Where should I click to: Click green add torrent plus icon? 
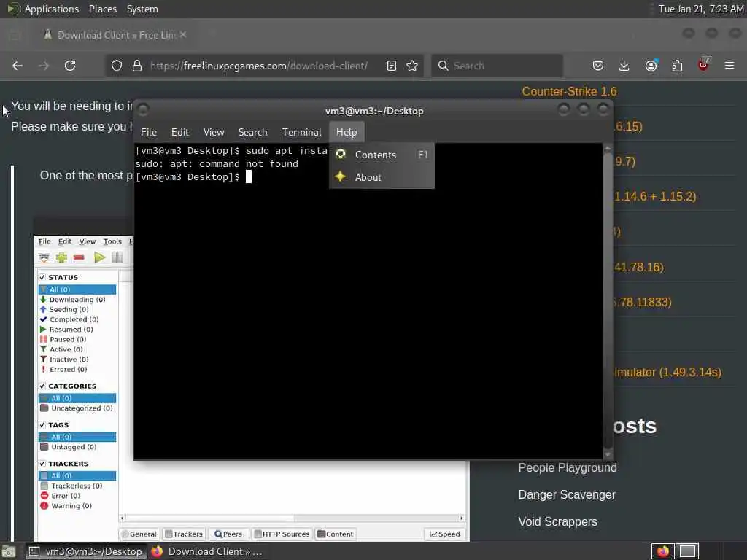[61, 257]
